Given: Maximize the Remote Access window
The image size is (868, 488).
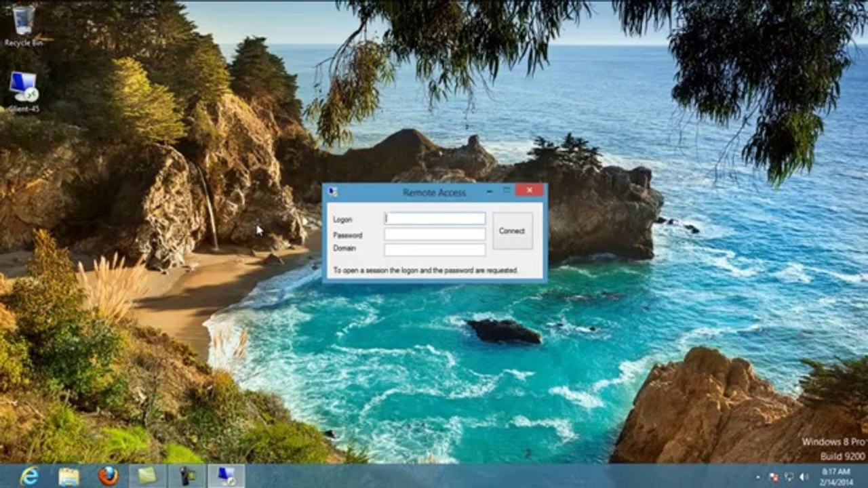Looking at the screenshot, I should (x=506, y=191).
